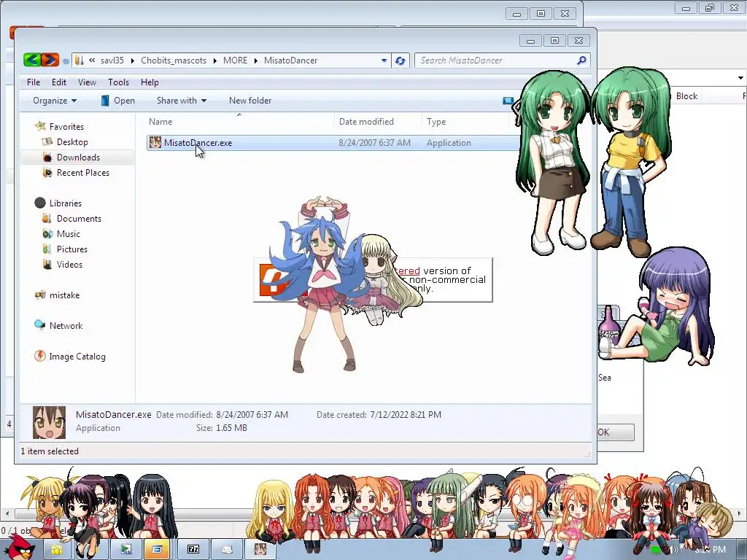The height and width of the screenshot is (560, 747).
Task: Expand the address bar history dropdown
Action: click(x=384, y=61)
